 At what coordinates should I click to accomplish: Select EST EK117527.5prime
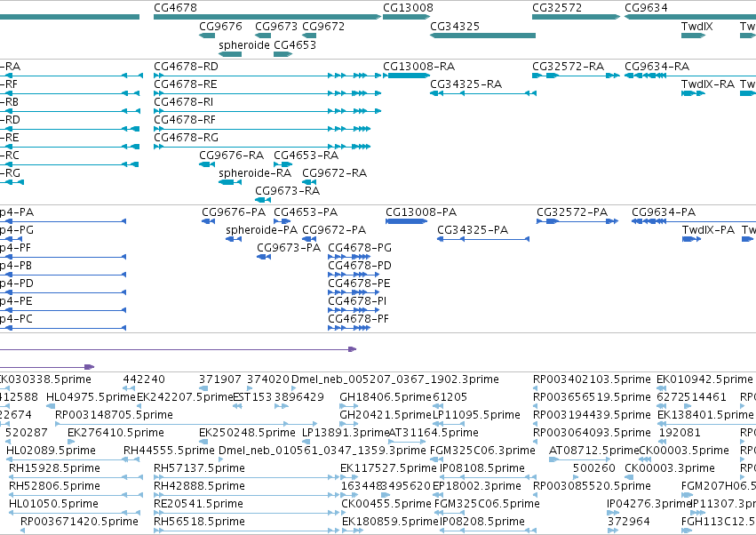pos(388,468)
